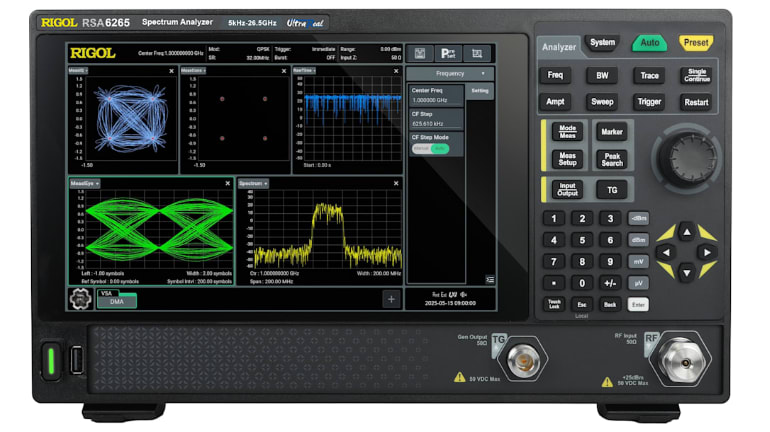Tap the Mode/Meas key

coord(567,132)
